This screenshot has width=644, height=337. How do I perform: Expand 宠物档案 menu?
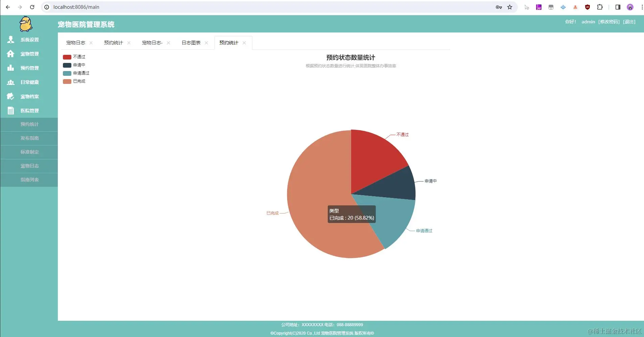tap(29, 96)
